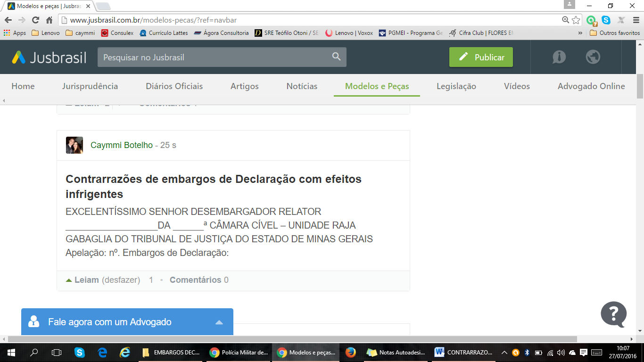Click the zoom magnifier icon in address bar
This screenshot has width=644, height=362.
pyautogui.click(x=565, y=20)
